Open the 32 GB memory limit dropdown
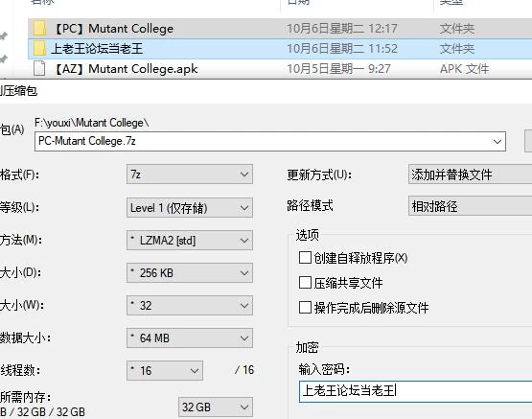The image size is (532, 419). [x=216, y=407]
